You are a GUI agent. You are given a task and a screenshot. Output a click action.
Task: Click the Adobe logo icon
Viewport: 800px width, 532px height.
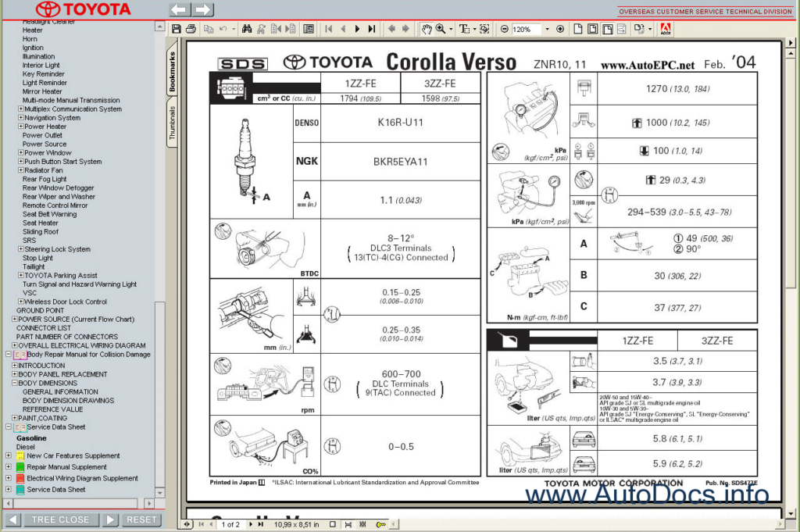coord(666,29)
